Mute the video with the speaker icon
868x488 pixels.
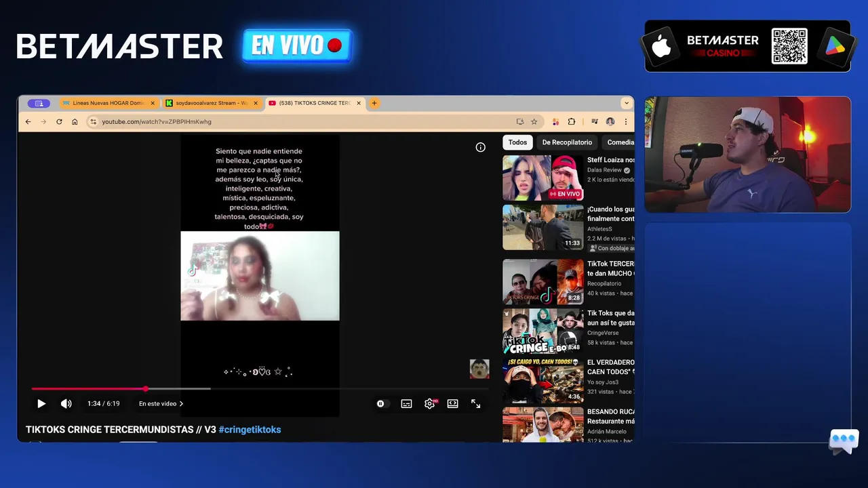tap(66, 404)
